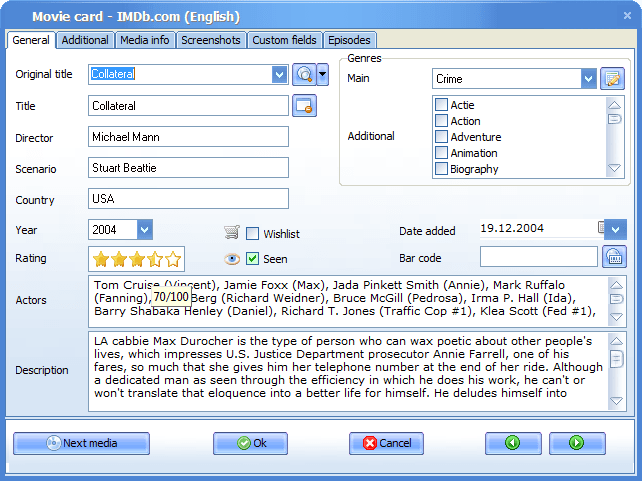Open the Year dropdown list

(x=144, y=230)
